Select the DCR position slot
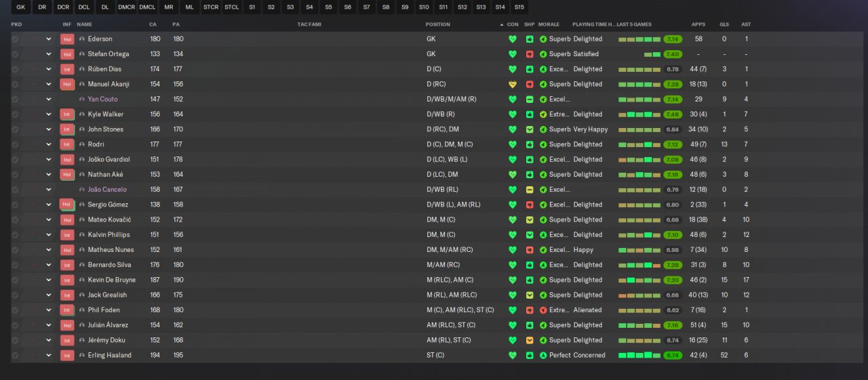Viewport: 868px width, 380px height. point(63,7)
